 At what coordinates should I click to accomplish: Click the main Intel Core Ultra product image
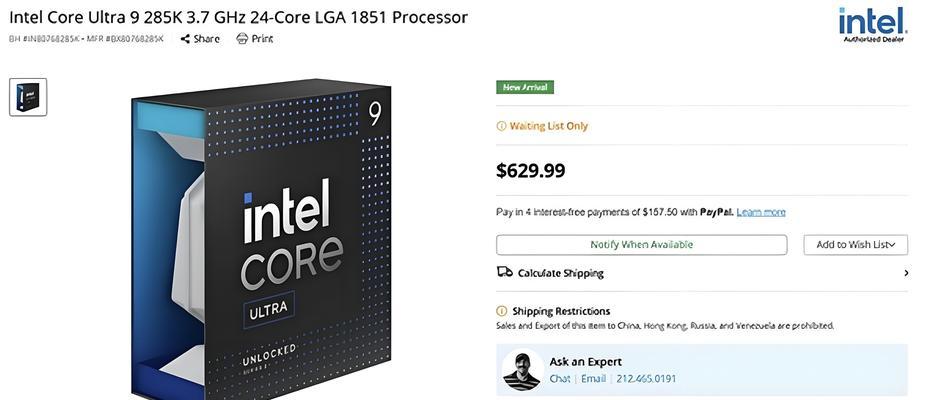pyautogui.click(x=261, y=240)
